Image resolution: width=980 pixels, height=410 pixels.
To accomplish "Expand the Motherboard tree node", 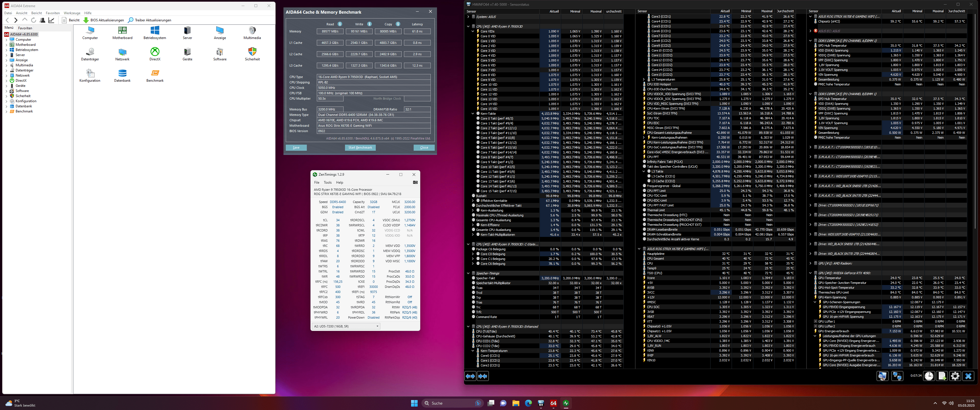I will [x=7, y=45].
